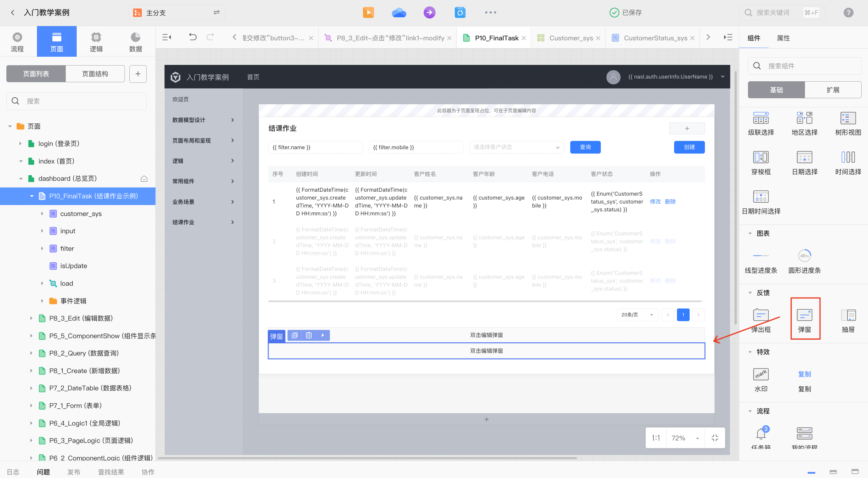Click the purple arrow icon in top bar

click(429, 12)
